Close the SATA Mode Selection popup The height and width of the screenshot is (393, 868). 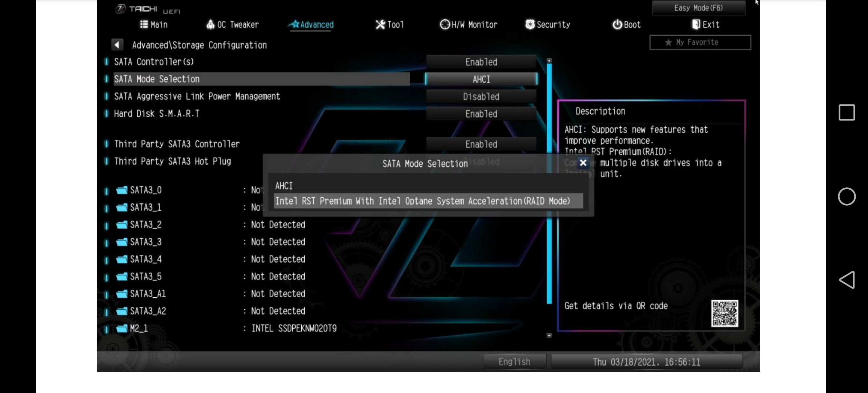pyautogui.click(x=583, y=163)
